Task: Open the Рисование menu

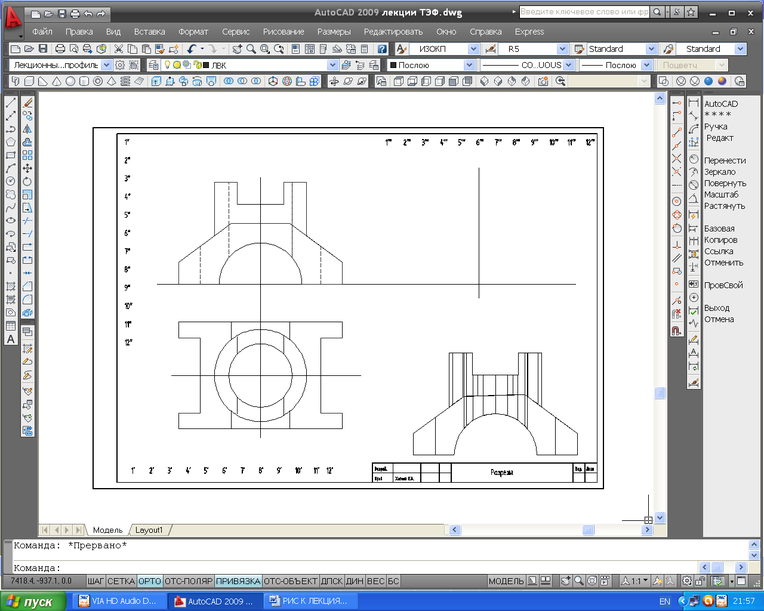Action: tap(283, 32)
